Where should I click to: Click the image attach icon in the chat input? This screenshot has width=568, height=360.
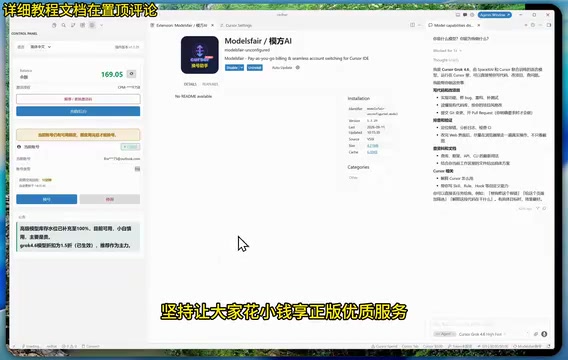(x=536, y=334)
